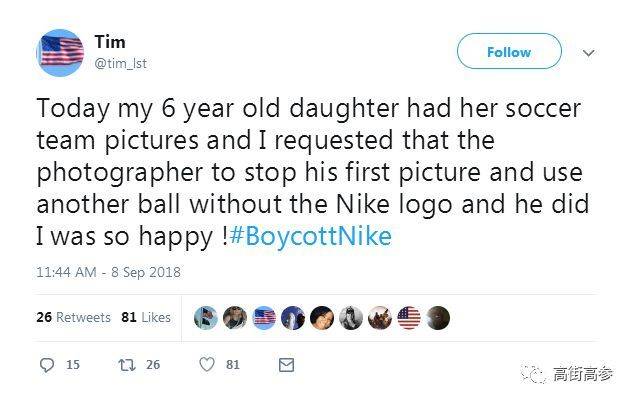Click the last dark liker avatar

[x=438, y=318]
